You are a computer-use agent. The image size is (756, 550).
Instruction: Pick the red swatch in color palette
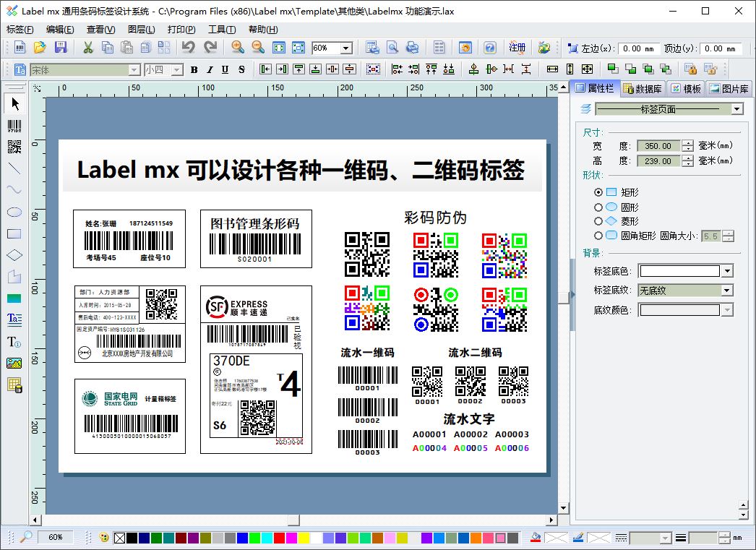(x=279, y=538)
